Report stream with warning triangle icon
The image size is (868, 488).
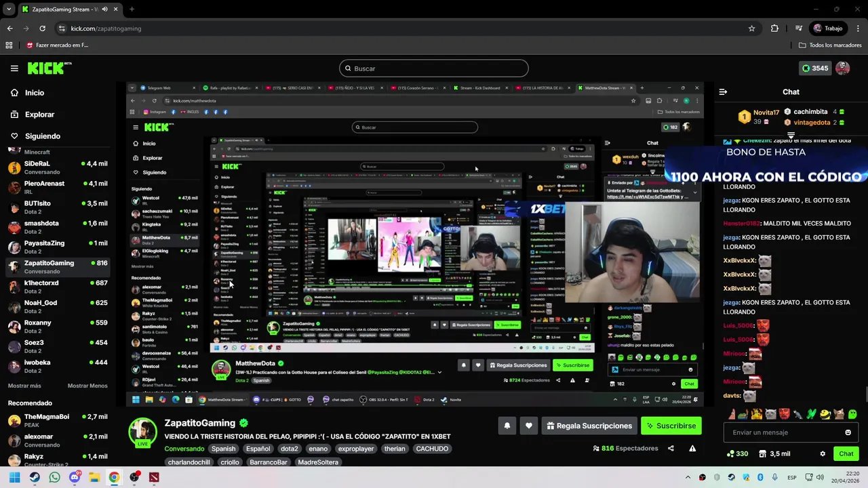click(692, 448)
